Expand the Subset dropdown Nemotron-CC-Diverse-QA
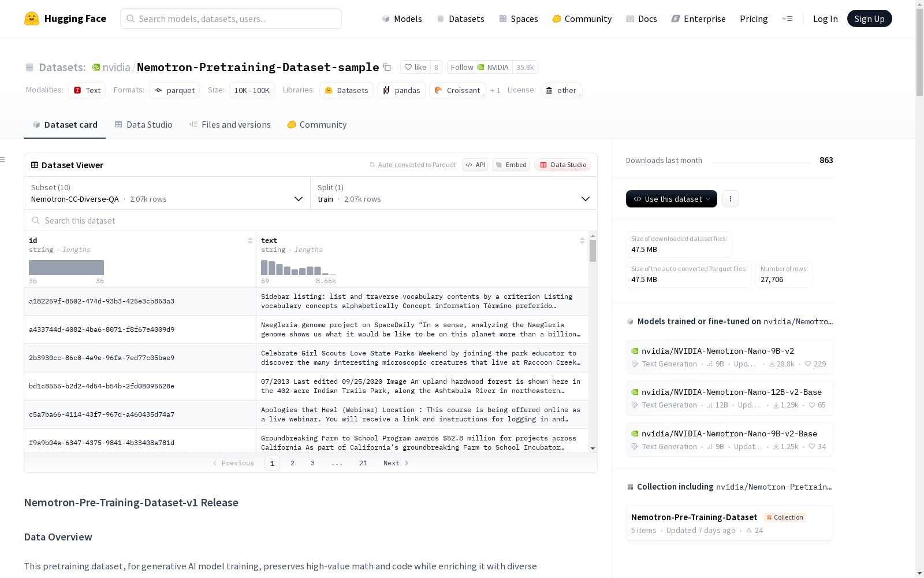 tap(167, 193)
